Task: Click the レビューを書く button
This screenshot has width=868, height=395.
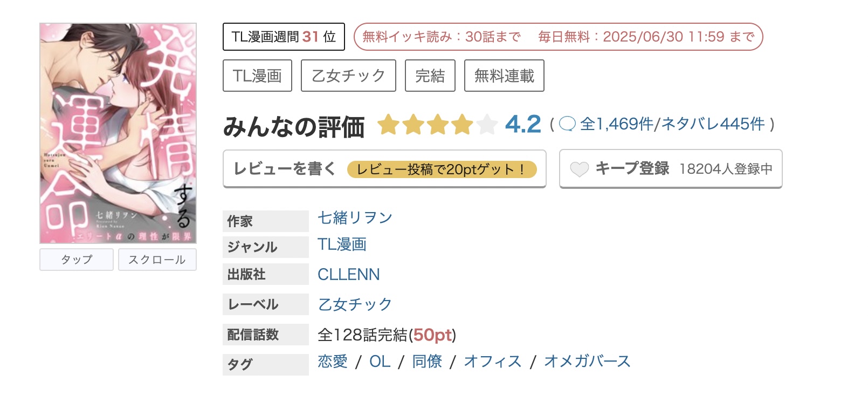Action: (x=286, y=169)
